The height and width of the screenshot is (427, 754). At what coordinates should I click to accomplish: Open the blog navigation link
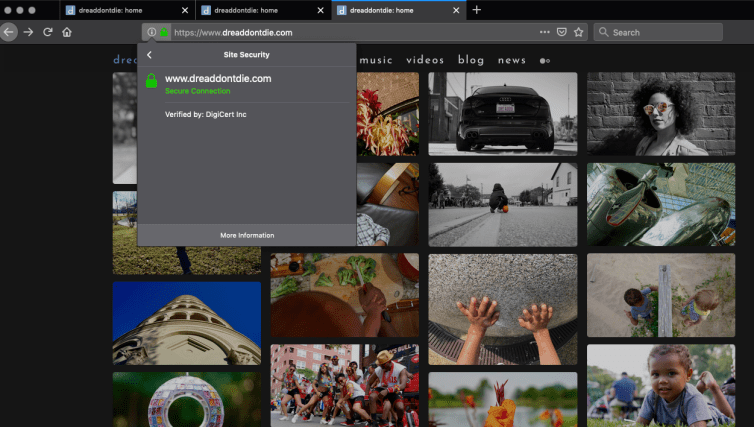[471, 60]
